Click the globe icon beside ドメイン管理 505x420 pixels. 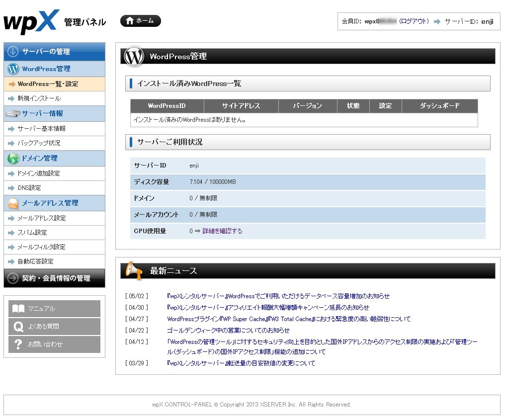pyautogui.click(x=13, y=158)
